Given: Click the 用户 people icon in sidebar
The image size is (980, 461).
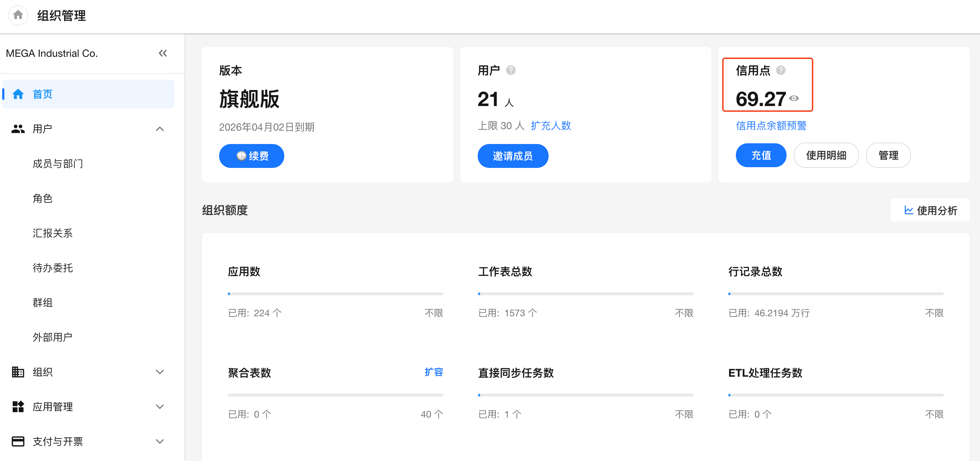Looking at the screenshot, I should (18, 129).
